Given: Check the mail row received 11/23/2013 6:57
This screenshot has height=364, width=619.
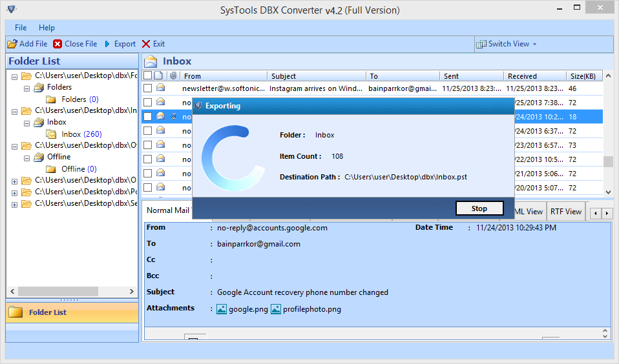Looking at the screenshot, I should (148, 145).
